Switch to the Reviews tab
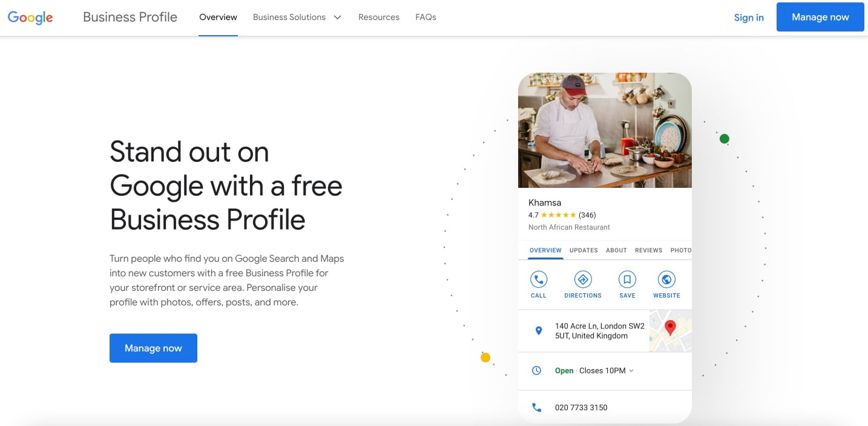Viewport: 868px width, 426px height. tap(648, 250)
